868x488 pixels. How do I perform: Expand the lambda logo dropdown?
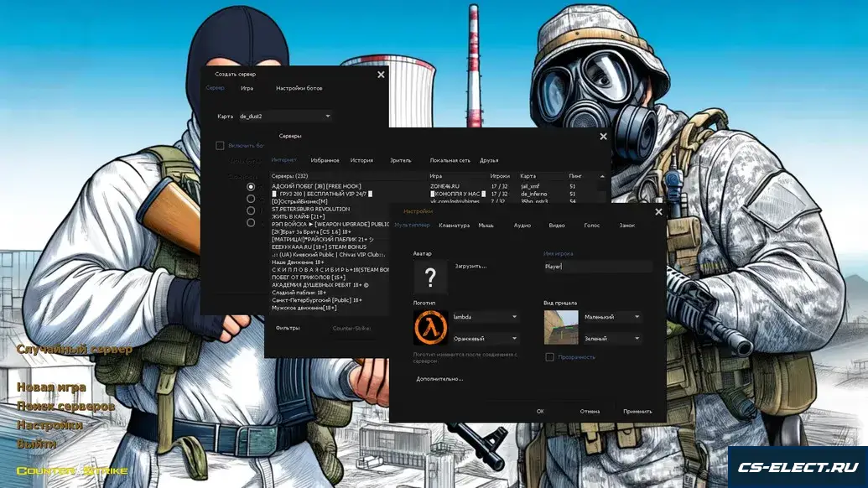coord(485,317)
